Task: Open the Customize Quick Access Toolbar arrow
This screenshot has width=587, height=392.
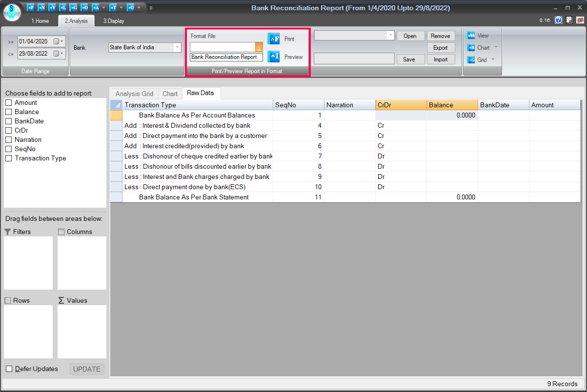Action: point(151,8)
